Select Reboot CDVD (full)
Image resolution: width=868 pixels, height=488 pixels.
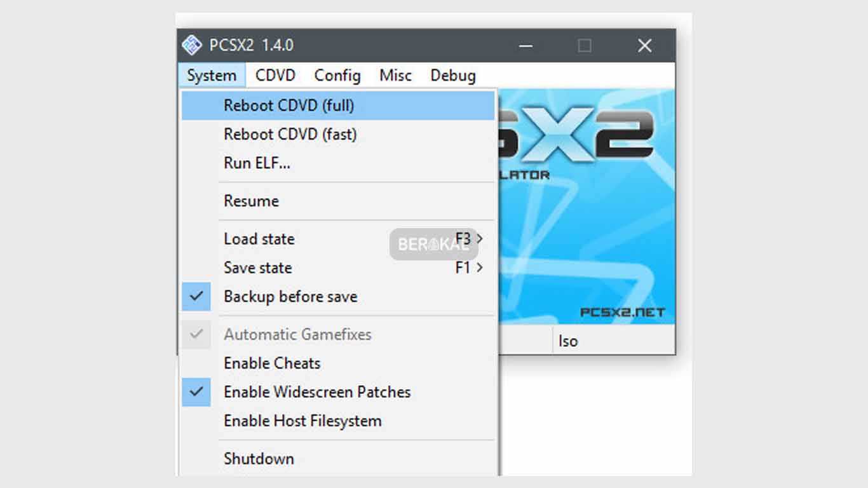[338, 105]
